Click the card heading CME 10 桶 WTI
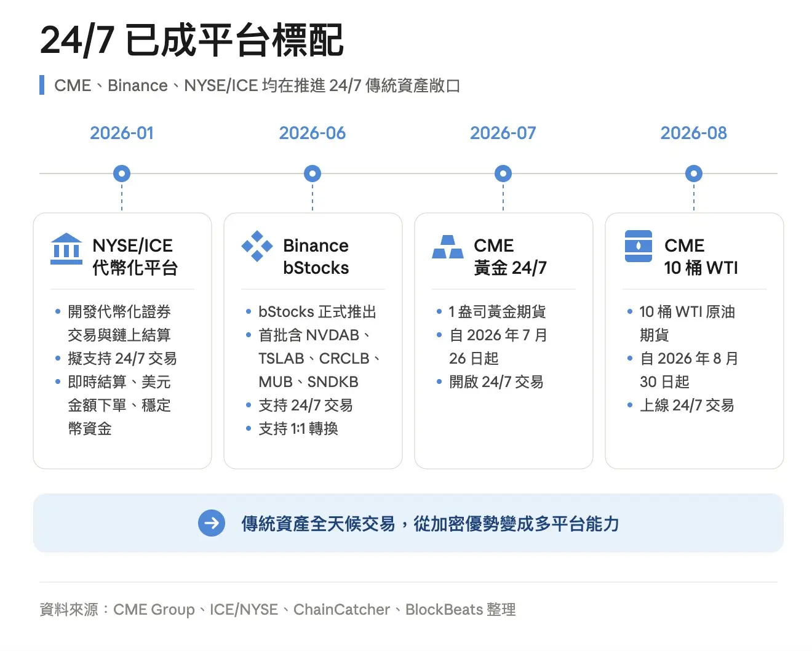The height and width of the screenshot is (651, 812). click(x=701, y=257)
